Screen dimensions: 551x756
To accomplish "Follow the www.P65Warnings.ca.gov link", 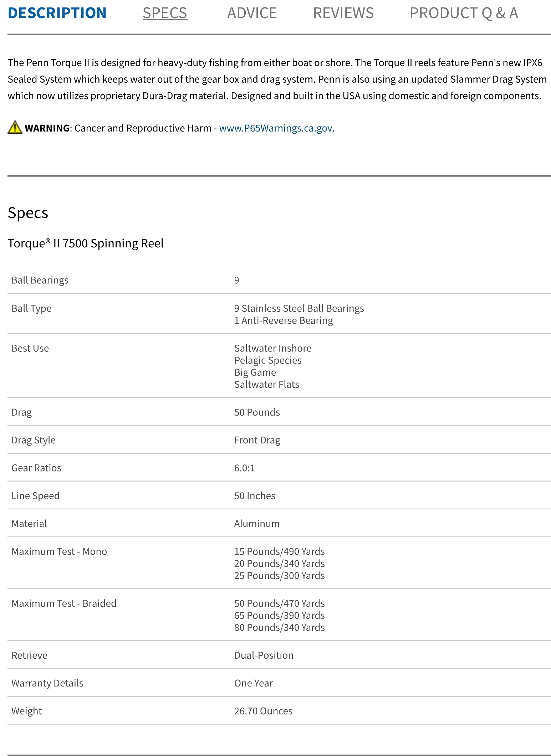I will pyautogui.click(x=276, y=128).
